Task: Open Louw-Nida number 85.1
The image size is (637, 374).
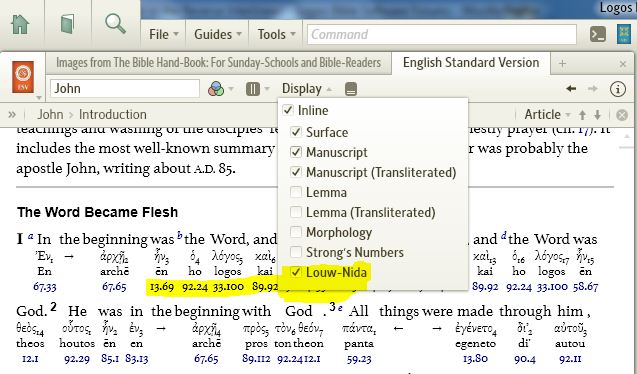Action: coord(110,359)
